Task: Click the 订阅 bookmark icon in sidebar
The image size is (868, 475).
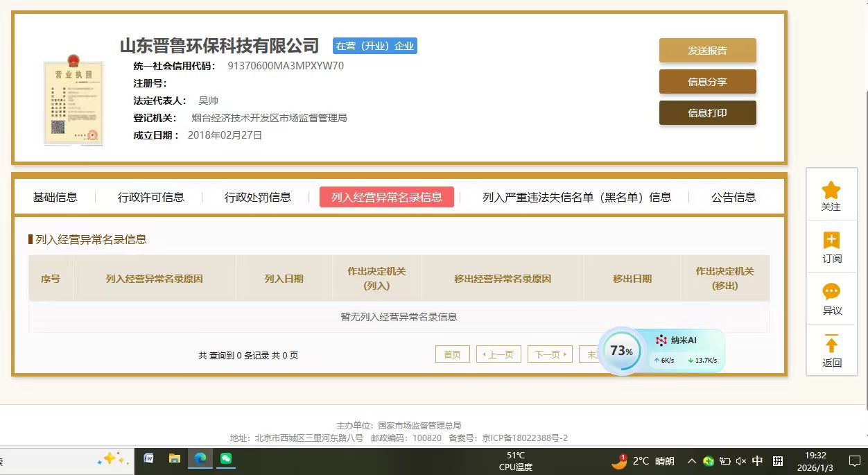Action: pyautogui.click(x=831, y=241)
